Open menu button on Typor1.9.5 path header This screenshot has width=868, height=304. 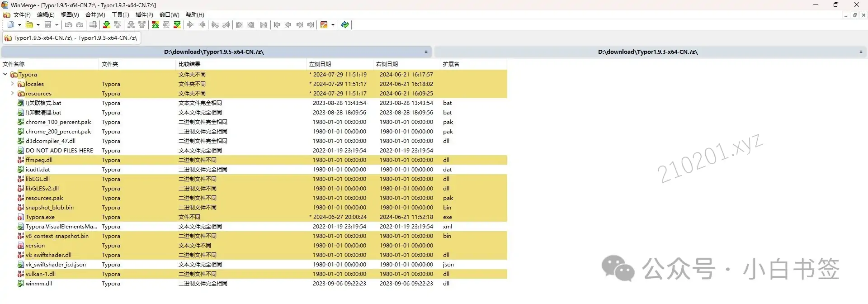[x=426, y=52]
